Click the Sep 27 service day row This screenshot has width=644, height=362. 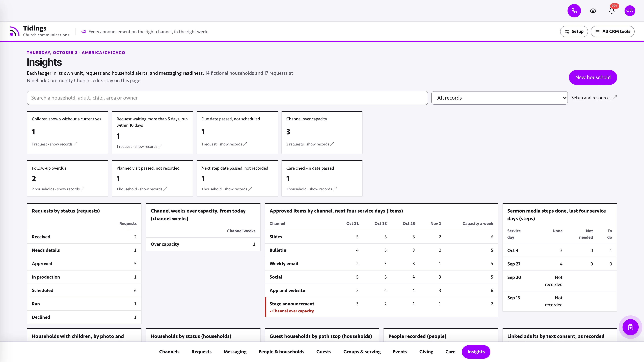pyautogui.click(x=559, y=264)
